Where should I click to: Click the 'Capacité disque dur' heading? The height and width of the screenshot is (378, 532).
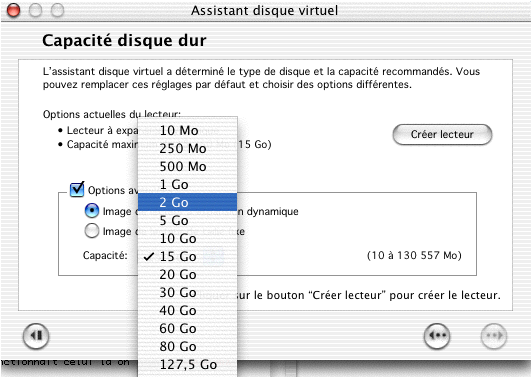[124, 40]
